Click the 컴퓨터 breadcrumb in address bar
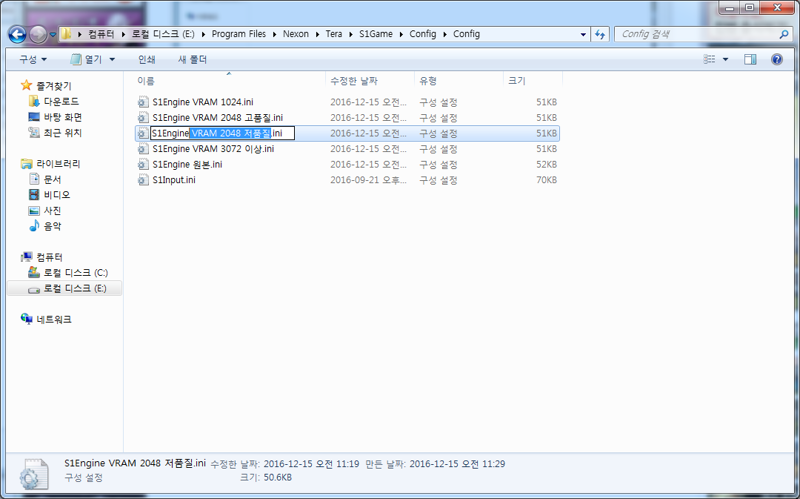800x499 pixels. point(101,34)
